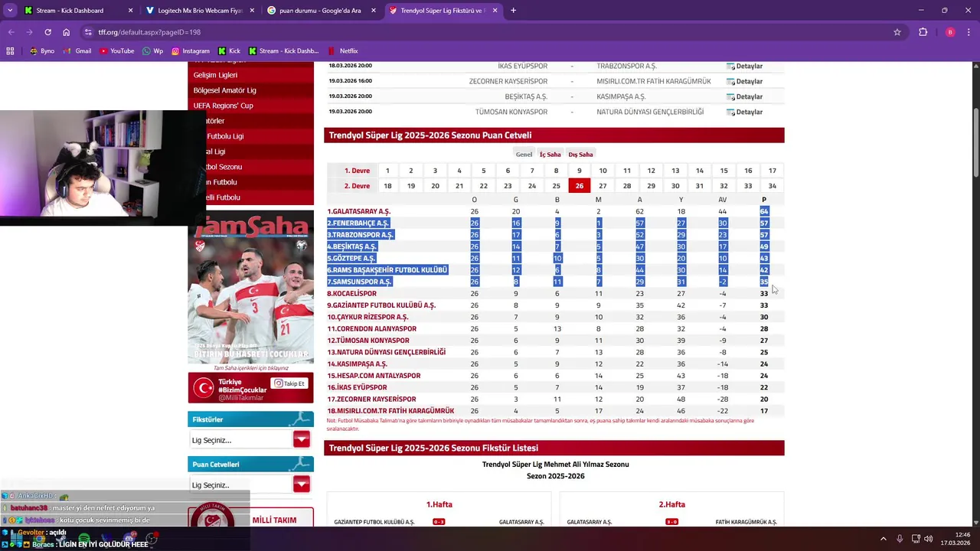This screenshot has width=980, height=551.
Task: Open the volume tray icon
Action: [x=928, y=539]
